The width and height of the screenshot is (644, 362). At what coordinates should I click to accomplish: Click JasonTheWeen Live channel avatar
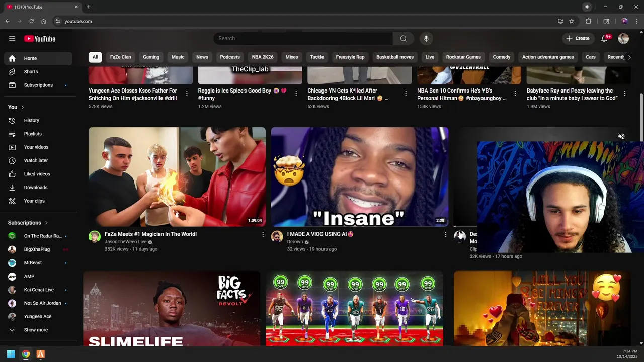click(x=95, y=237)
